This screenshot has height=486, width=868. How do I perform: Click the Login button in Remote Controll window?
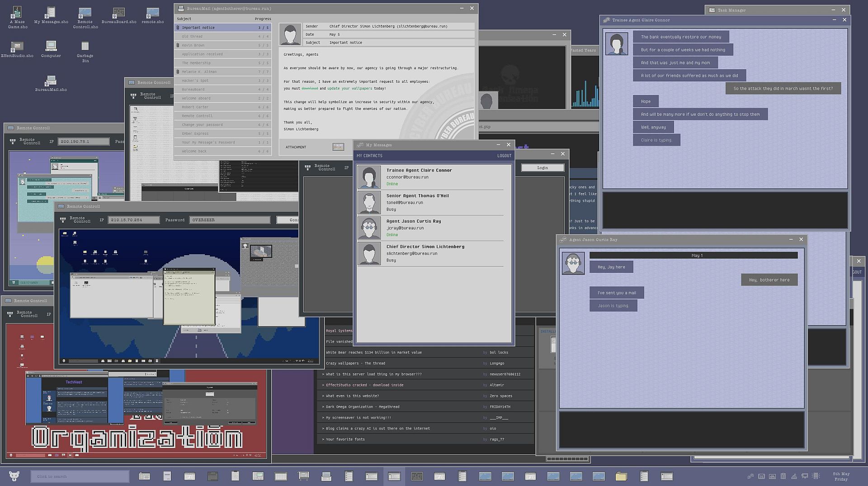click(x=542, y=168)
